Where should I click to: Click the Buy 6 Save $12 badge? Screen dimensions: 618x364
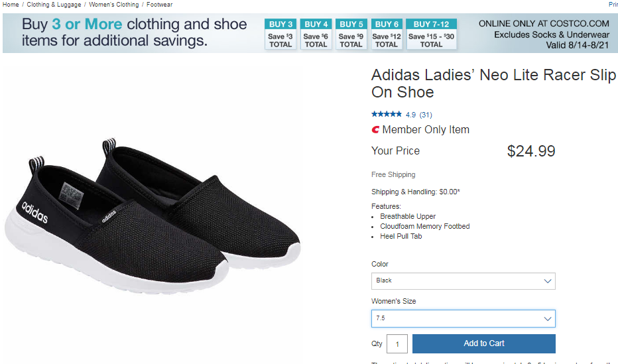(x=386, y=34)
